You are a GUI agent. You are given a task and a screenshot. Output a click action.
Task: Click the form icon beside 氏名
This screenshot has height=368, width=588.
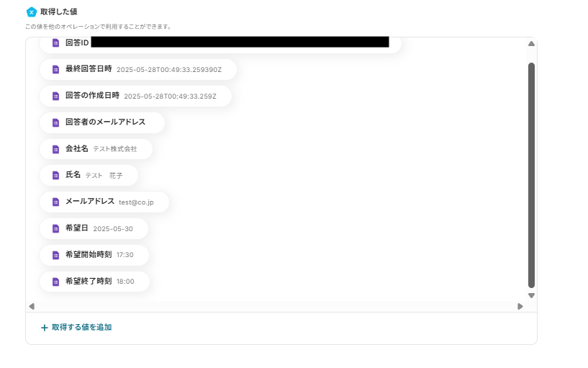click(x=55, y=175)
